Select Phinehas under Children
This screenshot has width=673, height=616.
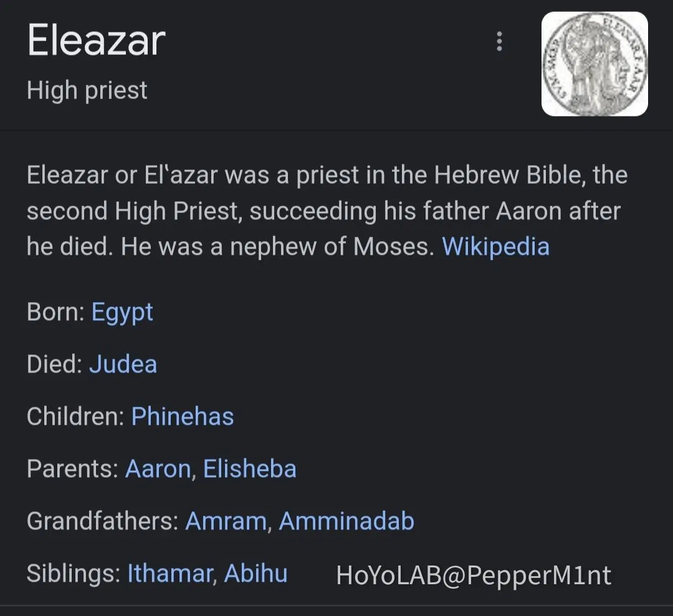[x=182, y=416]
